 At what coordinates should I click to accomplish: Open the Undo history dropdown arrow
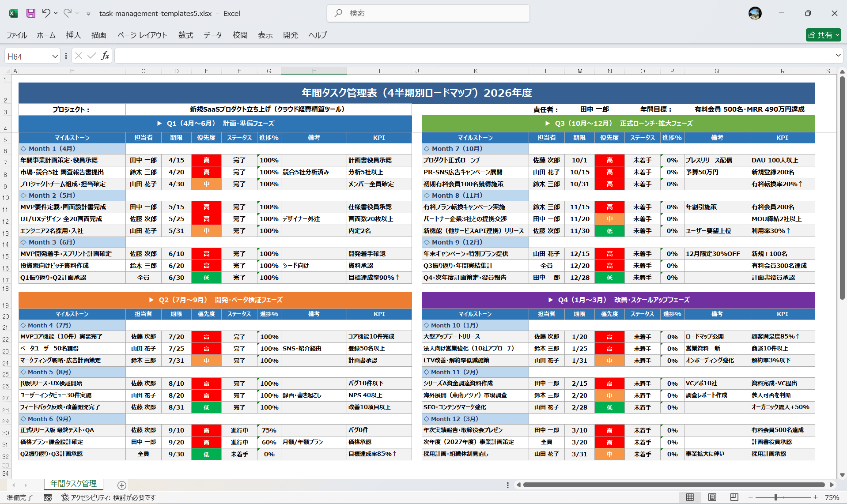(56, 13)
